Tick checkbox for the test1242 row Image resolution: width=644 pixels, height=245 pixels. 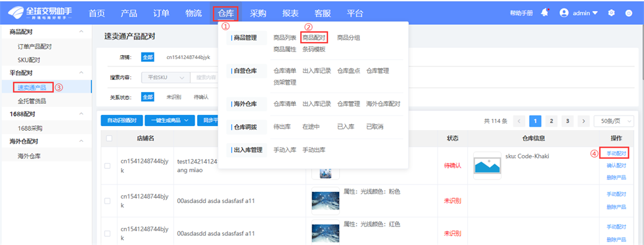click(x=107, y=166)
